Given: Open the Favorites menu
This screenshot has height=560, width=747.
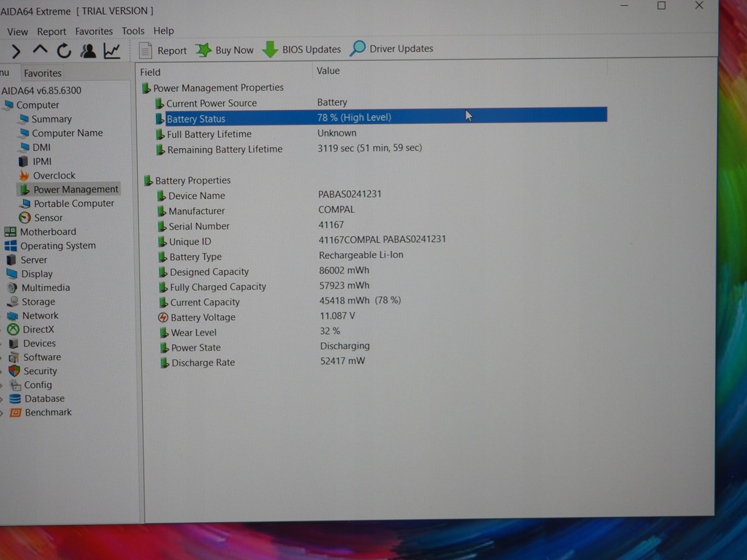Looking at the screenshot, I should pyautogui.click(x=94, y=31).
